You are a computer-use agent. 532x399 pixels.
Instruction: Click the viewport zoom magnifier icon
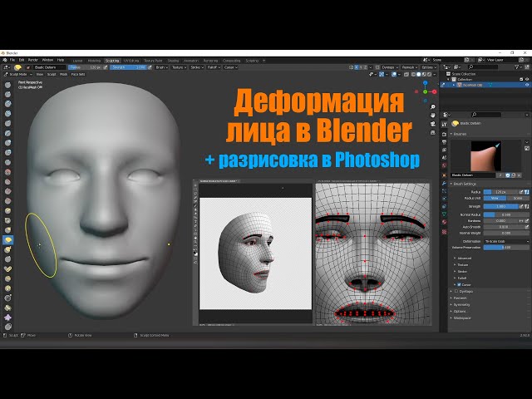coord(433,107)
